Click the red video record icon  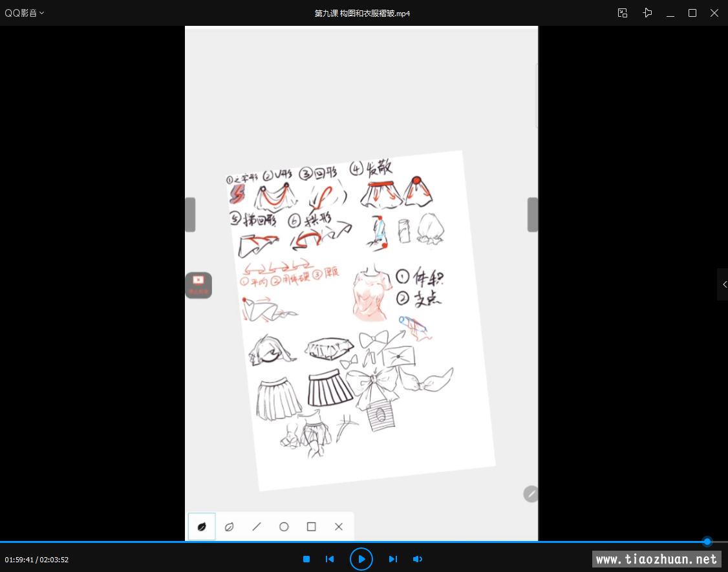click(x=198, y=284)
